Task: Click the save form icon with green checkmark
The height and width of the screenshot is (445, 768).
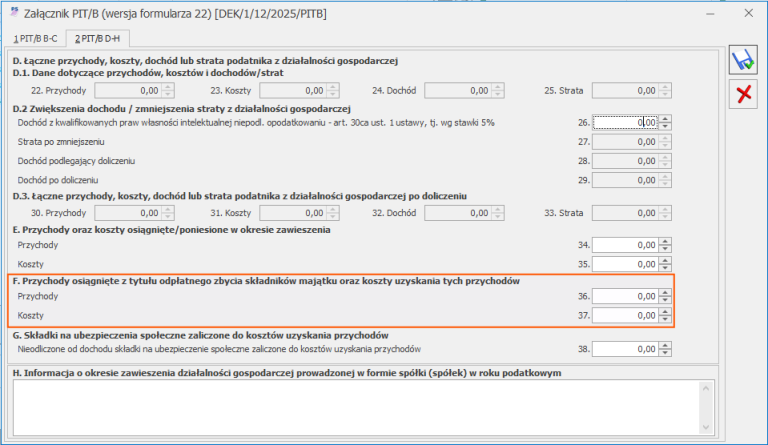Action: coord(743,60)
